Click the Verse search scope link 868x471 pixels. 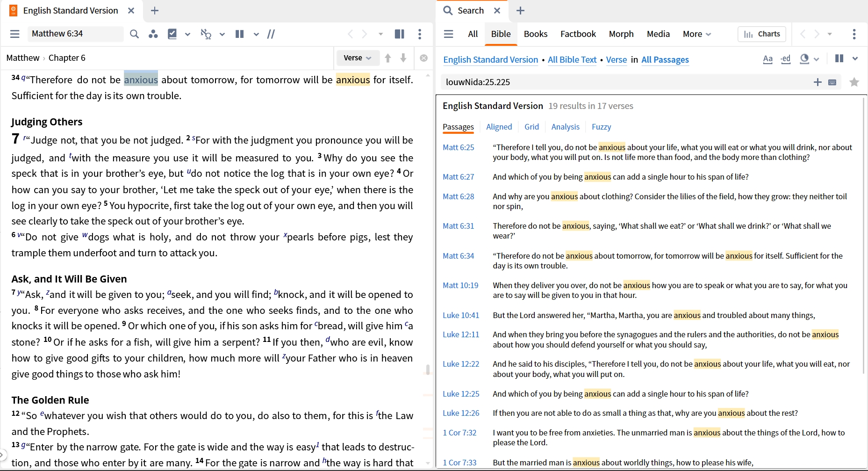coord(617,59)
